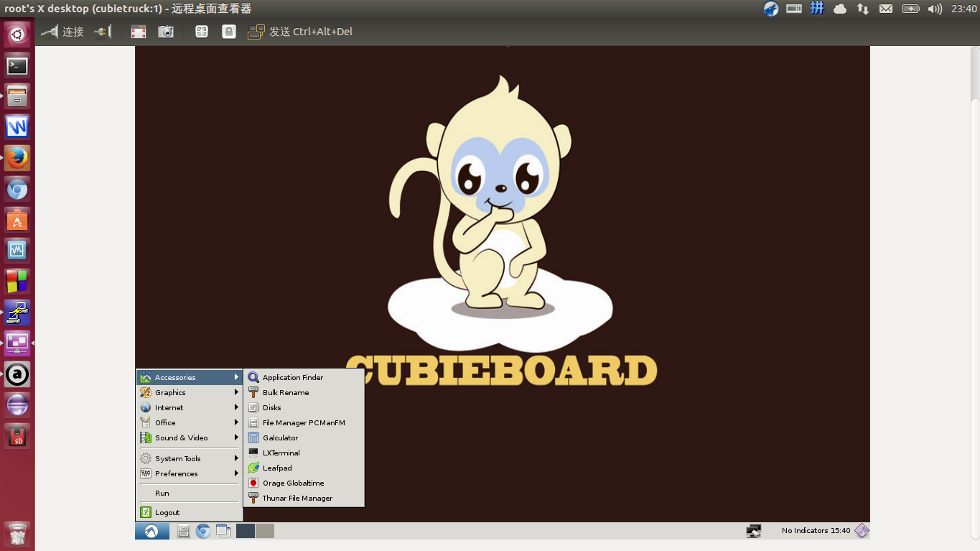Open Accessories menu category
This screenshot has height=551, width=980.
tap(190, 377)
